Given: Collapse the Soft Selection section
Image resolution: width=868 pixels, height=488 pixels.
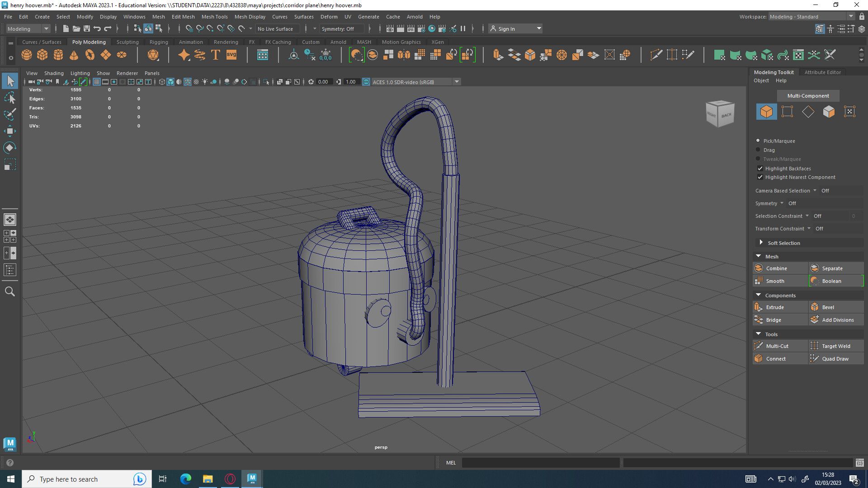Looking at the screenshot, I should tap(761, 243).
